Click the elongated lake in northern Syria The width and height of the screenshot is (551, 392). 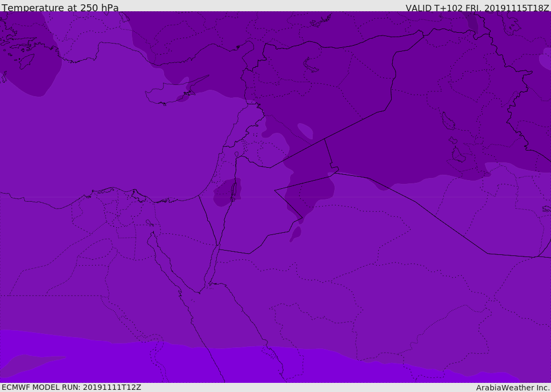point(311,65)
